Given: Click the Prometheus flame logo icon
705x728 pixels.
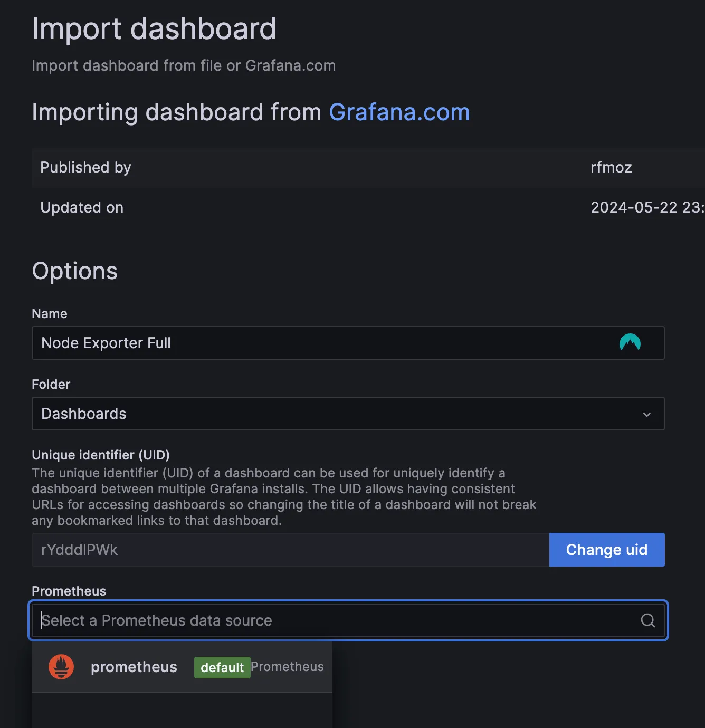Looking at the screenshot, I should 61,667.
